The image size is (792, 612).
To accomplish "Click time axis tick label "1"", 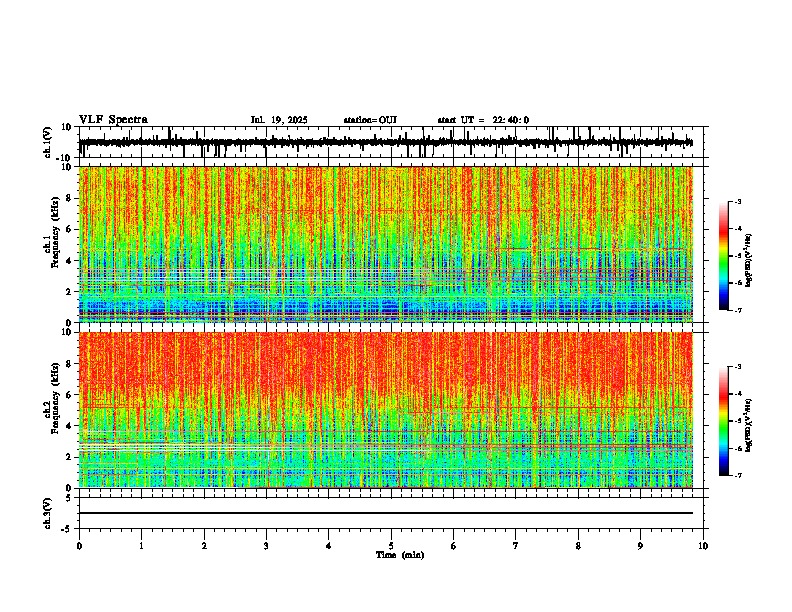I will coord(141,546).
